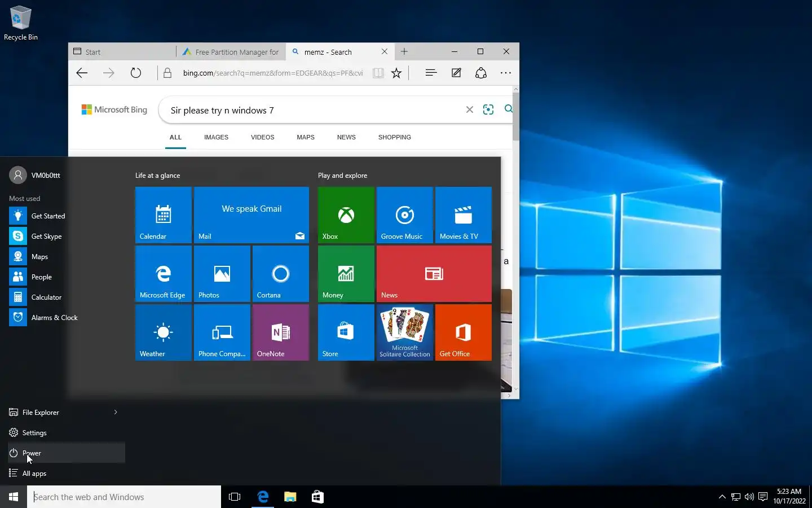The width and height of the screenshot is (812, 508).
Task: Show hidden system tray icons
Action: [722, 497]
